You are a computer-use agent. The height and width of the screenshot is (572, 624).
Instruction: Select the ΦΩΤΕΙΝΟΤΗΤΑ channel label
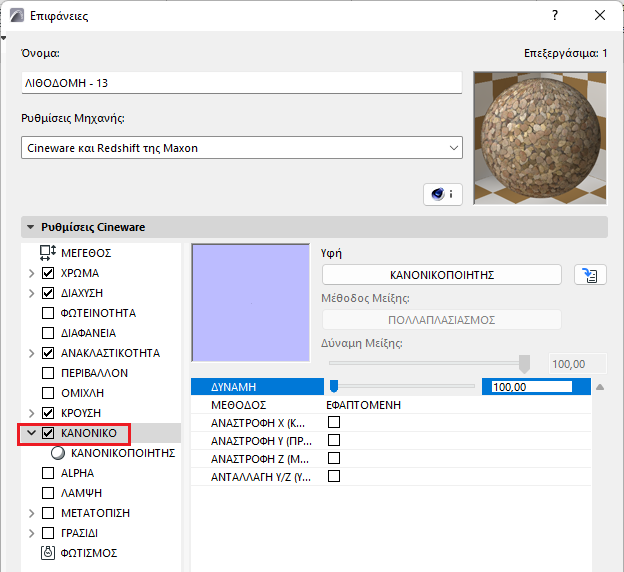coord(98,313)
